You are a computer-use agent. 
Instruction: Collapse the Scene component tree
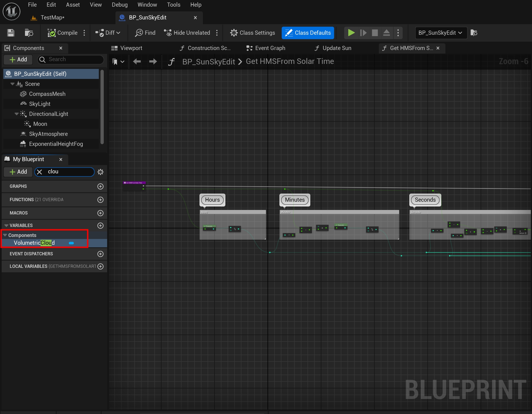pyautogui.click(x=12, y=84)
